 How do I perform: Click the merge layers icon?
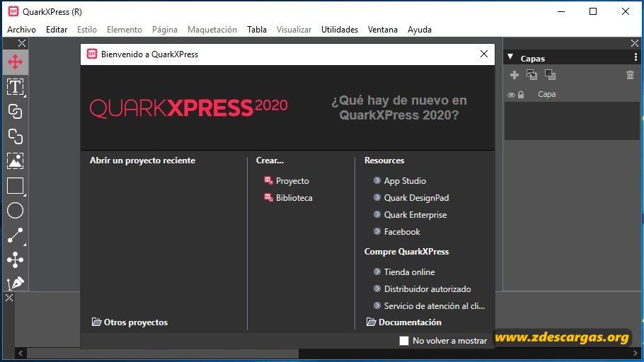coord(550,75)
